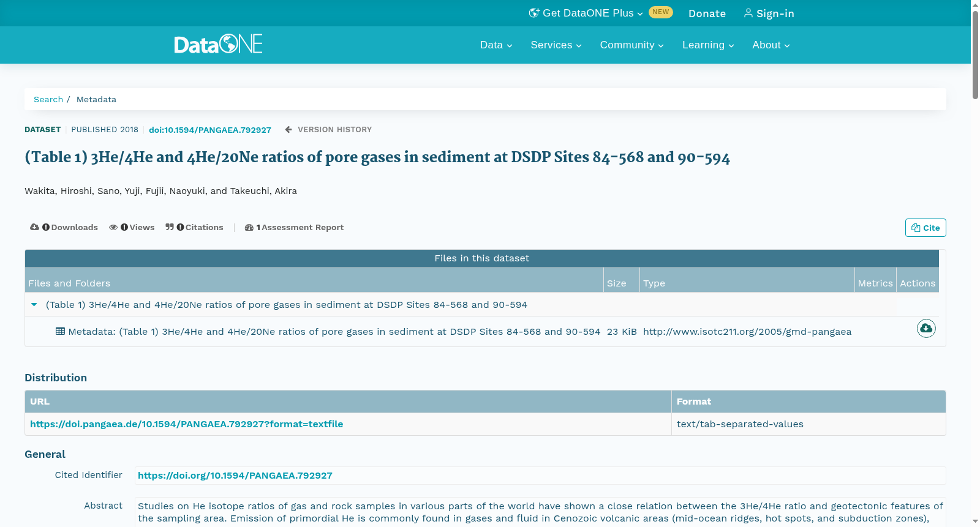Click the 23 KiB size cell
Screen dimensions: 980x527
click(x=622, y=332)
